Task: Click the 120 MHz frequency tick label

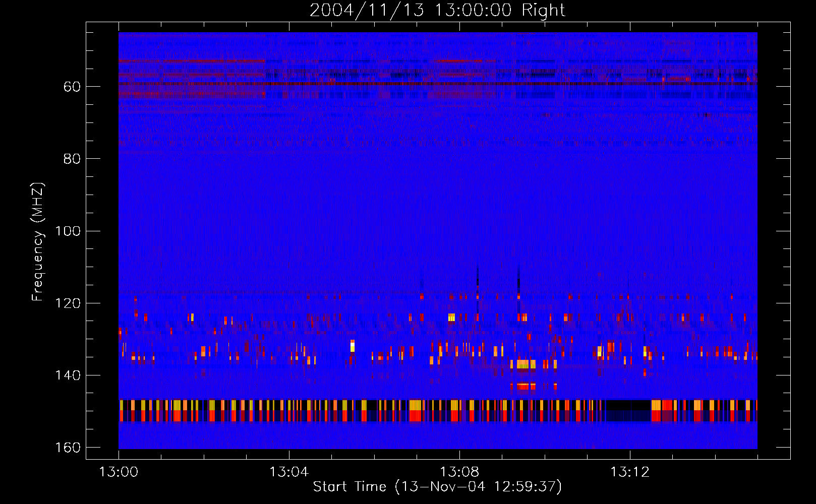Action: 68,303
